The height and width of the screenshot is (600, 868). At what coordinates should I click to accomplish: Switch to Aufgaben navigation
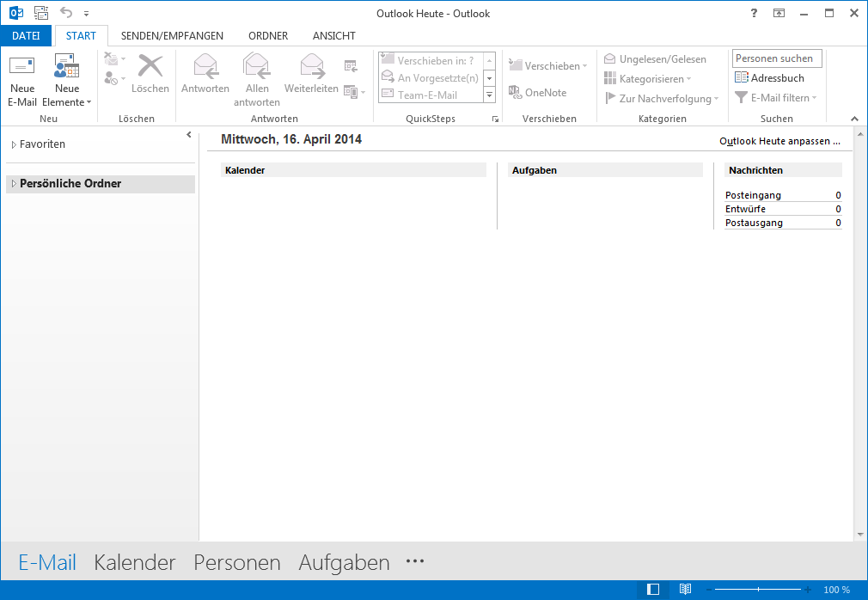click(x=344, y=564)
